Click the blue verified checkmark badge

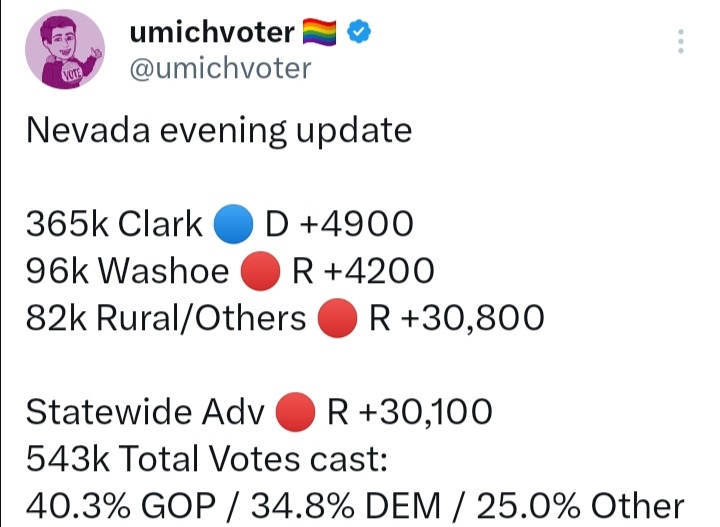tap(359, 33)
